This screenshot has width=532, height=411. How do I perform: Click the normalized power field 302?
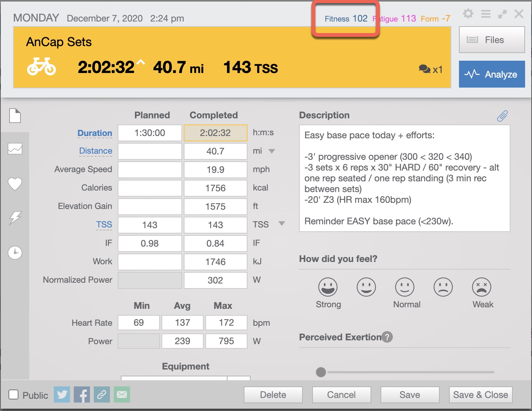point(216,280)
